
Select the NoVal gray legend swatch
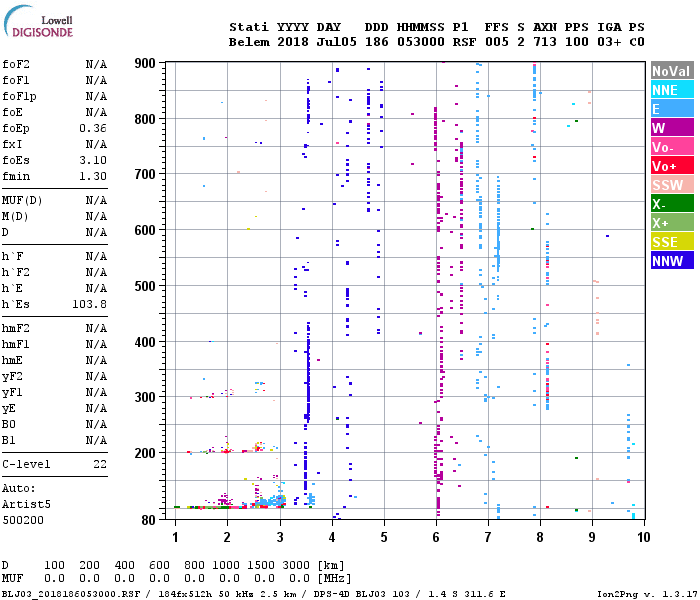point(672,71)
